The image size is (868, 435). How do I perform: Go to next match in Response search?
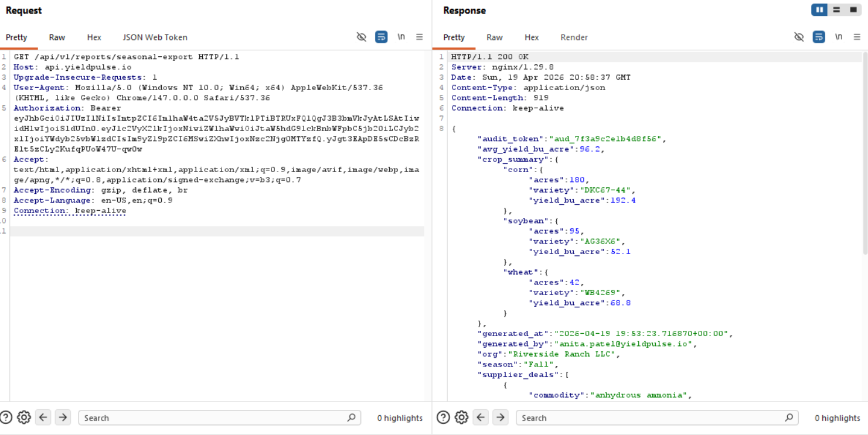(x=500, y=417)
